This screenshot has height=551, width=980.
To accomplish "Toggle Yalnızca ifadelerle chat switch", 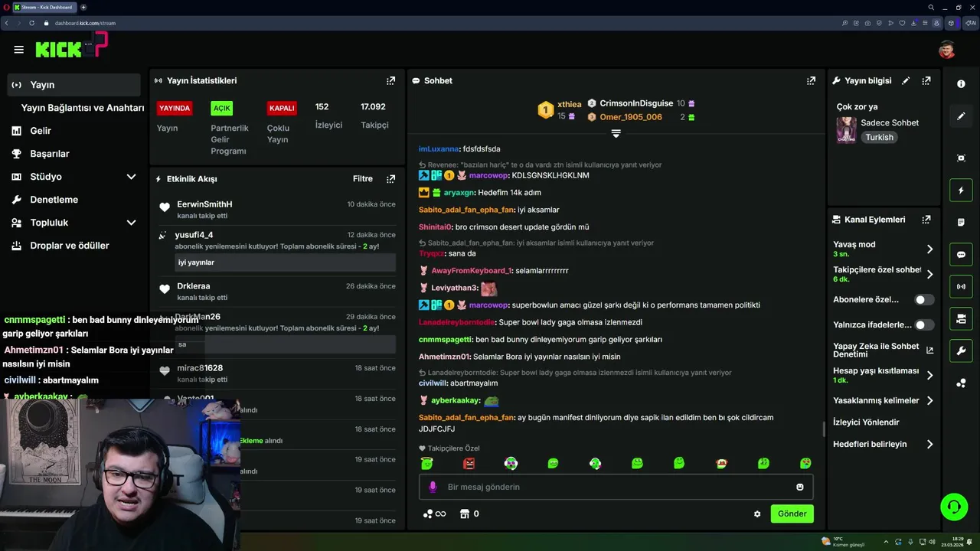I will (924, 325).
